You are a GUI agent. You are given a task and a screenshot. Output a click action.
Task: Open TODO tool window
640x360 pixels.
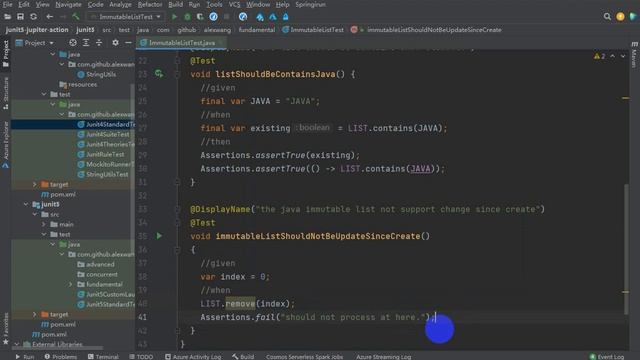(141, 356)
